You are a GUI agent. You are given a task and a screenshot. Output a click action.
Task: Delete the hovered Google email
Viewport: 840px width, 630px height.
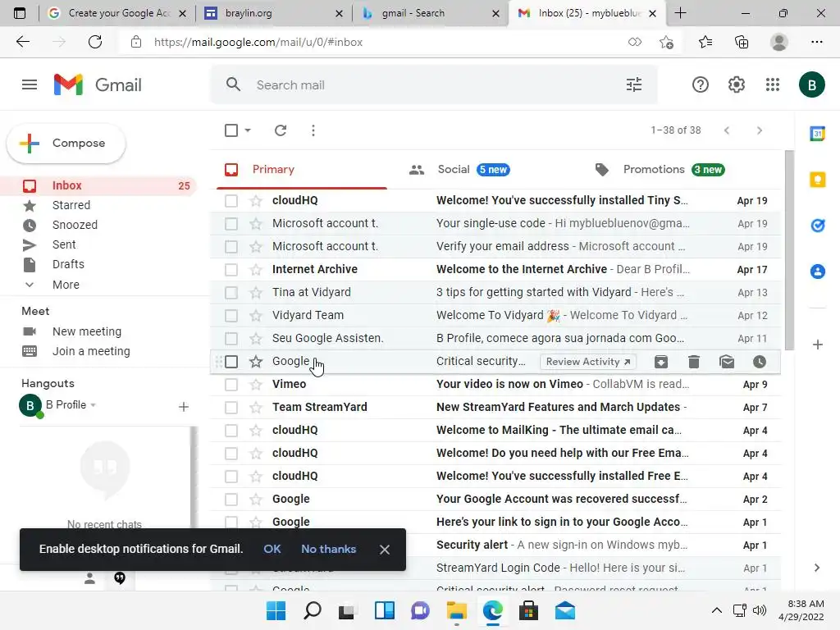point(694,362)
